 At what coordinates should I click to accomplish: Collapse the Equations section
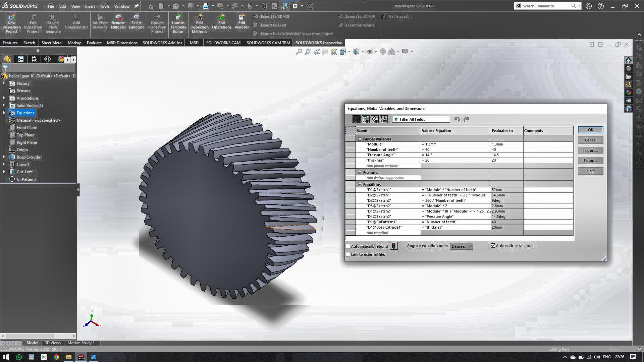click(359, 184)
